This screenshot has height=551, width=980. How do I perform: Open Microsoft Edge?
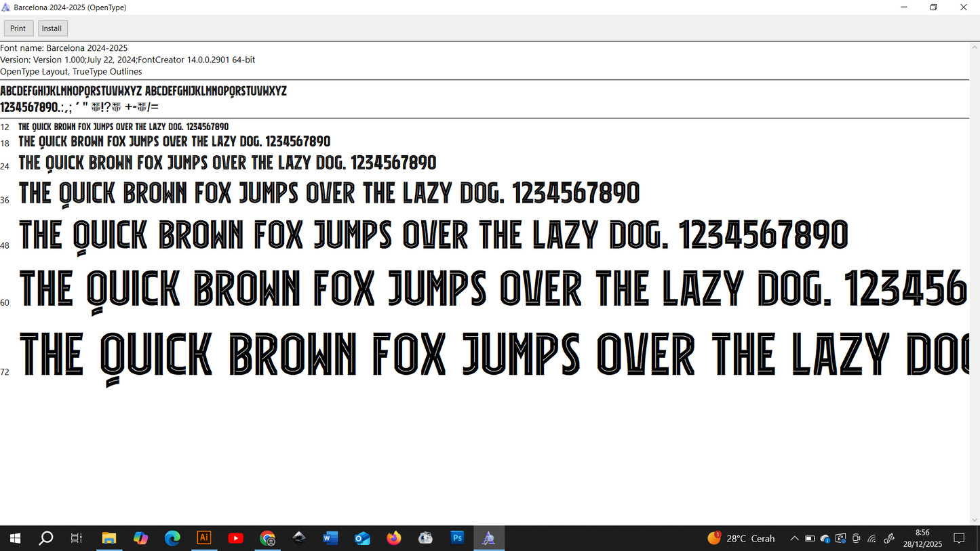(x=172, y=537)
